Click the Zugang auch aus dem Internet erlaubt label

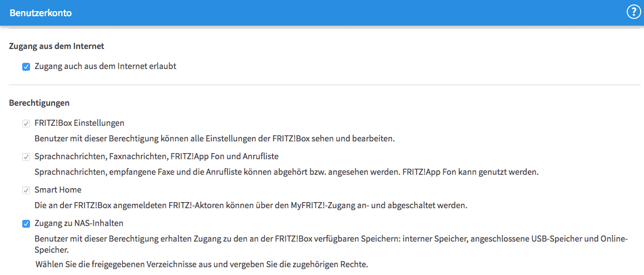[106, 66]
